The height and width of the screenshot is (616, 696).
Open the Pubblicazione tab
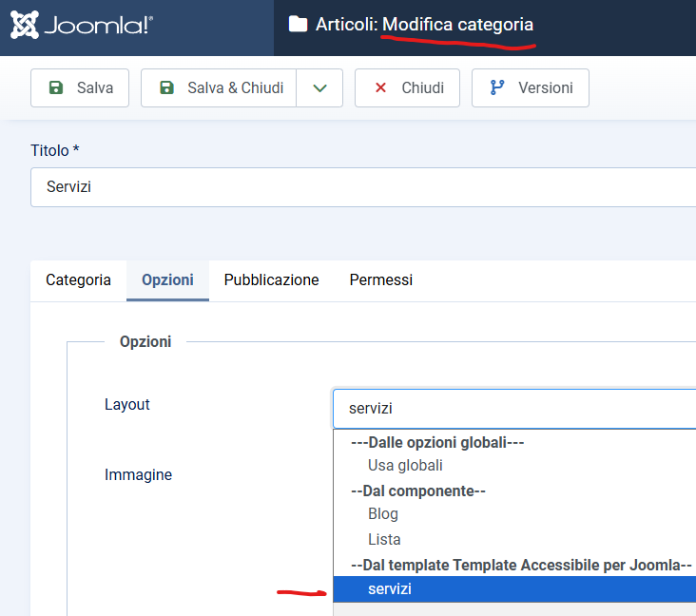[x=271, y=279]
